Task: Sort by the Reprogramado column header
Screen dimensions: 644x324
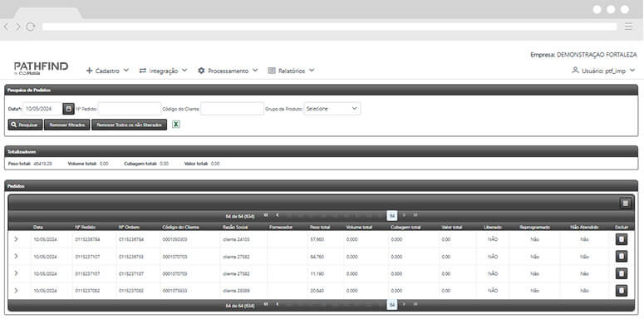Action: [x=535, y=227]
